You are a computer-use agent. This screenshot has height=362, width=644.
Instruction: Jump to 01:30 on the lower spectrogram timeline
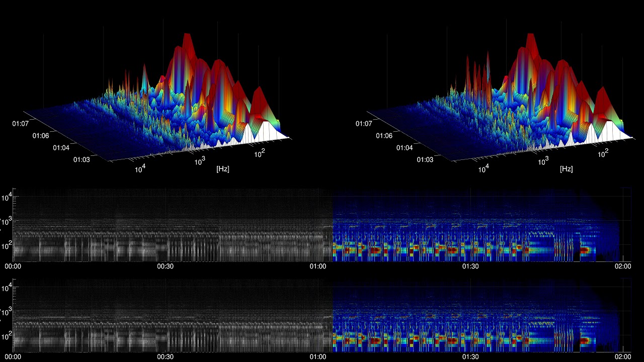click(x=470, y=356)
